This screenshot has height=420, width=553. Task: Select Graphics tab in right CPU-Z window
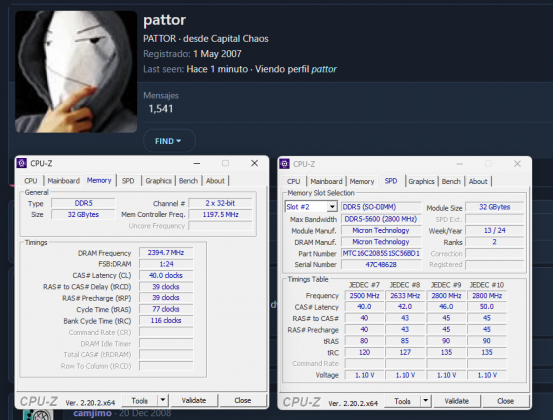421,182
